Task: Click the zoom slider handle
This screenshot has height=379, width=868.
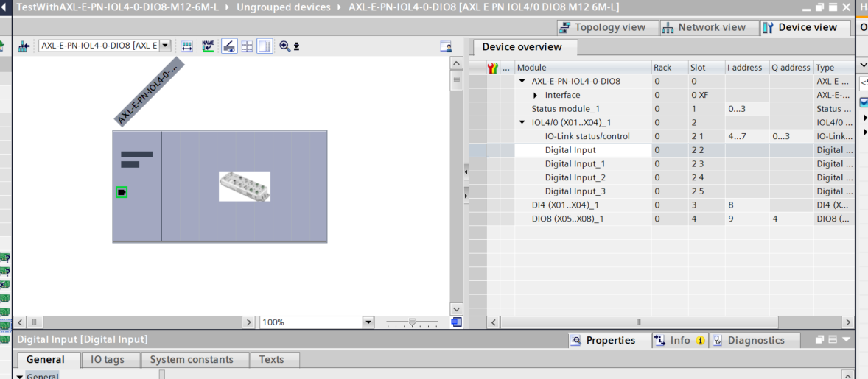Action: (x=412, y=322)
